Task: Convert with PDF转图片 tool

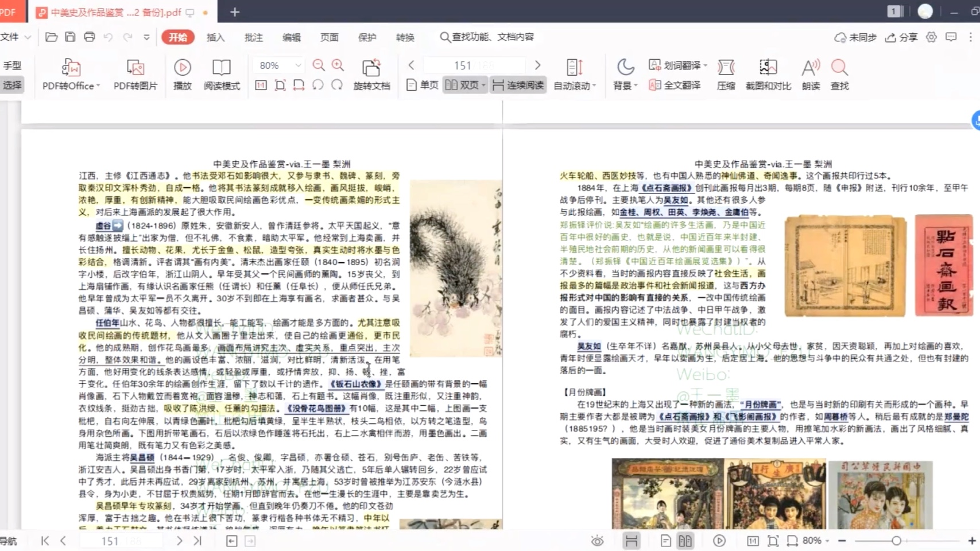Action: pos(135,75)
